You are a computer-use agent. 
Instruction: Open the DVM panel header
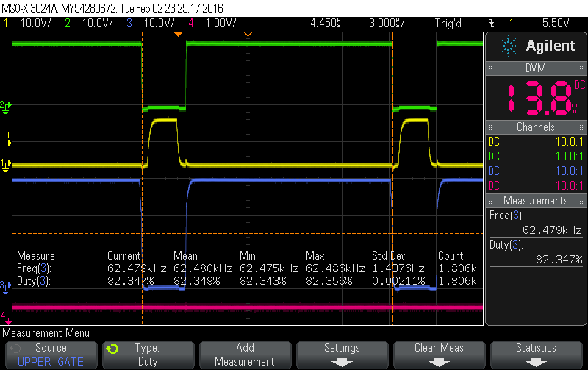click(x=536, y=68)
